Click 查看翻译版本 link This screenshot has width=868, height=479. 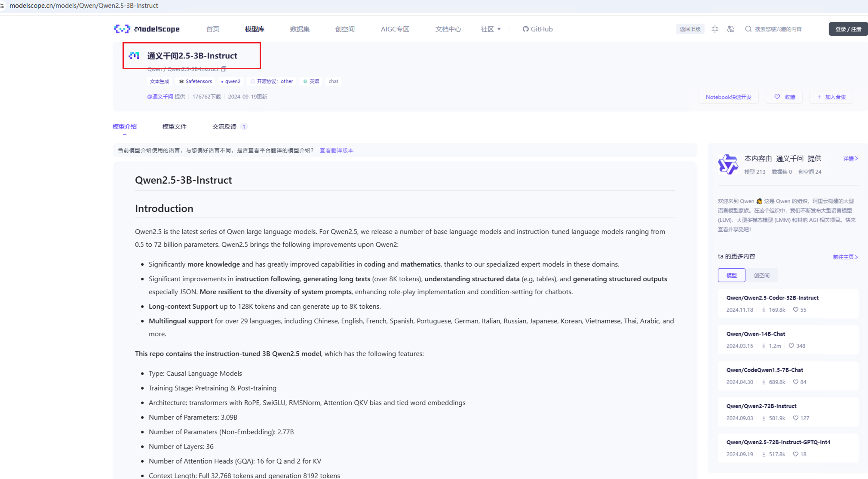point(336,150)
